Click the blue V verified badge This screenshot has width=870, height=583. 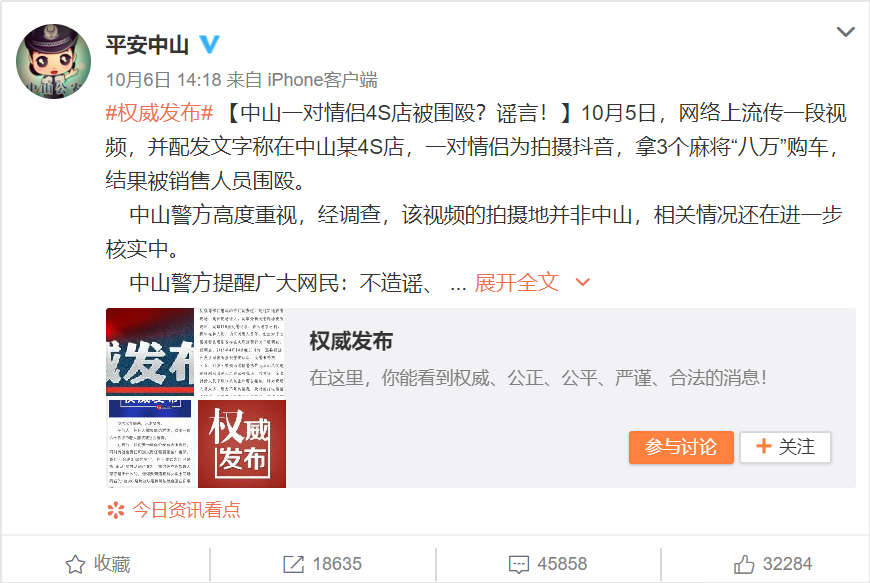209,44
